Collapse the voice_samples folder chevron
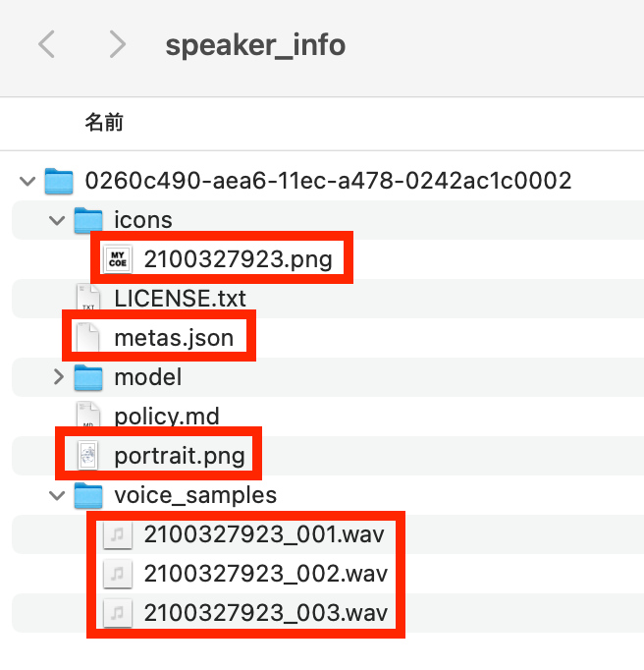Viewport: 644px width, 670px height. click(x=57, y=495)
